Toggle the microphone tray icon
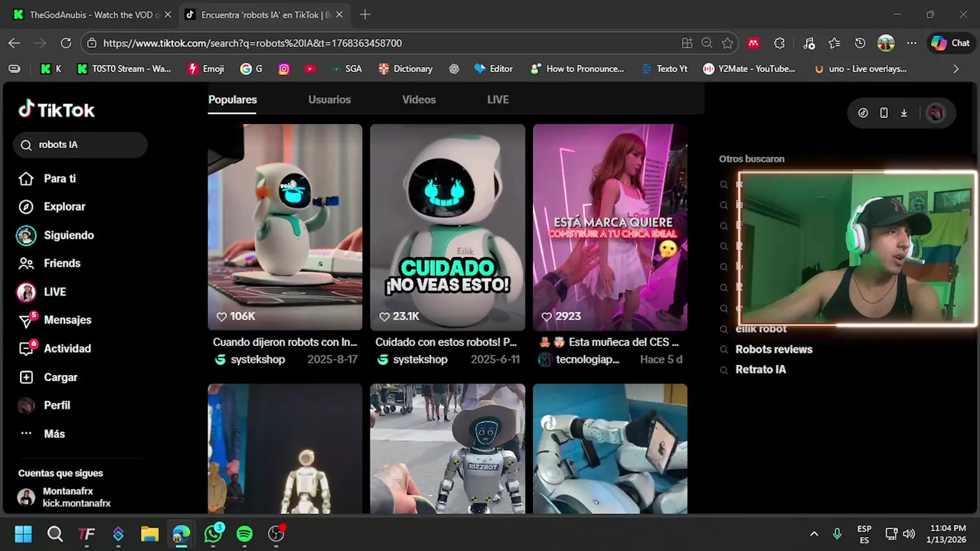Screen dimensions: 980x551 837,534
